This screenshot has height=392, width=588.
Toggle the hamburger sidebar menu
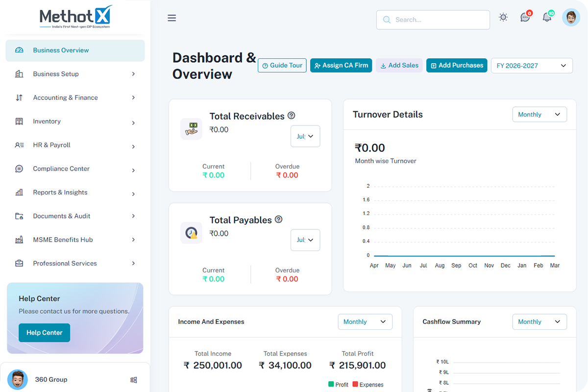pyautogui.click(x=171, y=18)
